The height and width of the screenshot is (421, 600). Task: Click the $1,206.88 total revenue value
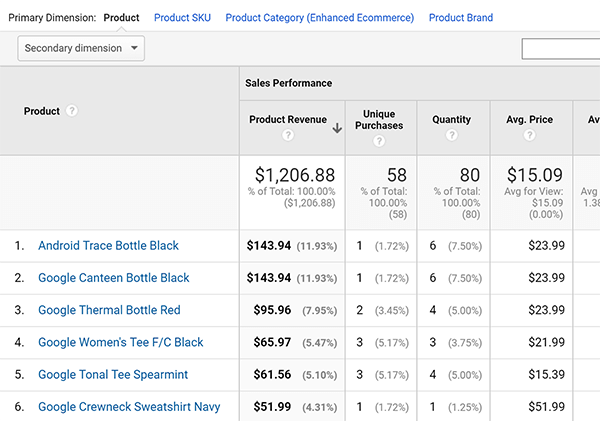[295, 175]
